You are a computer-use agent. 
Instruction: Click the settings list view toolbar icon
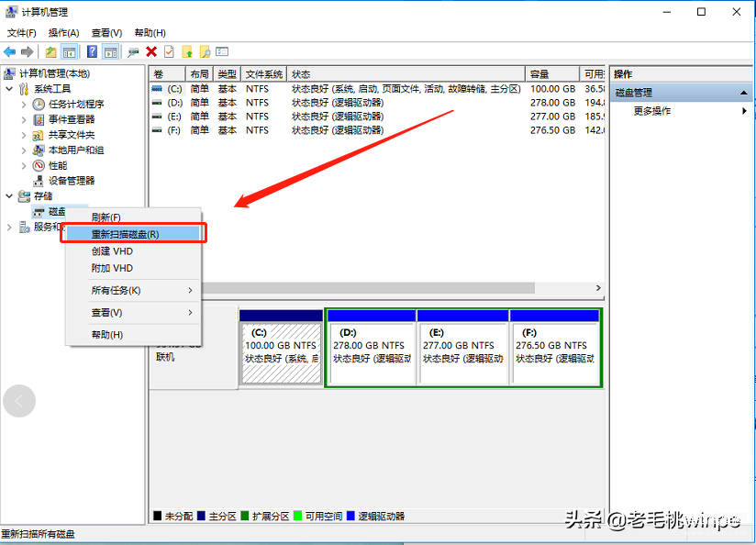tap(222, 51)
